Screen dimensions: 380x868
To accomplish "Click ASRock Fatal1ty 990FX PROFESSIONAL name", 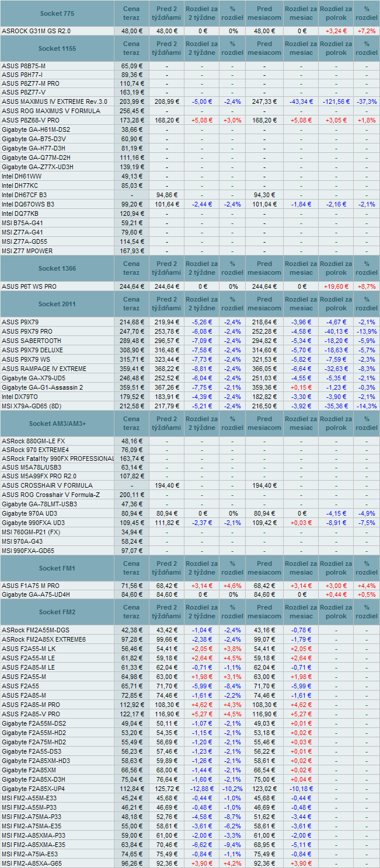I will [58, 459].
